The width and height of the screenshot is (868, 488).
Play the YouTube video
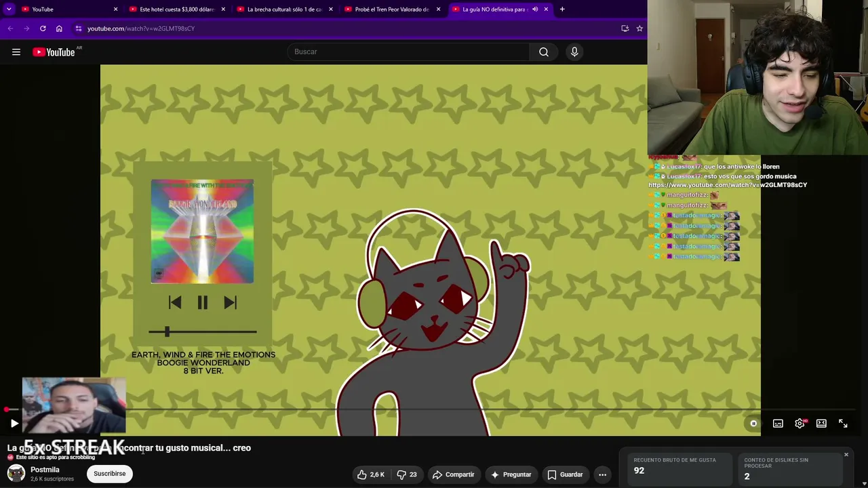coord(14,424)
